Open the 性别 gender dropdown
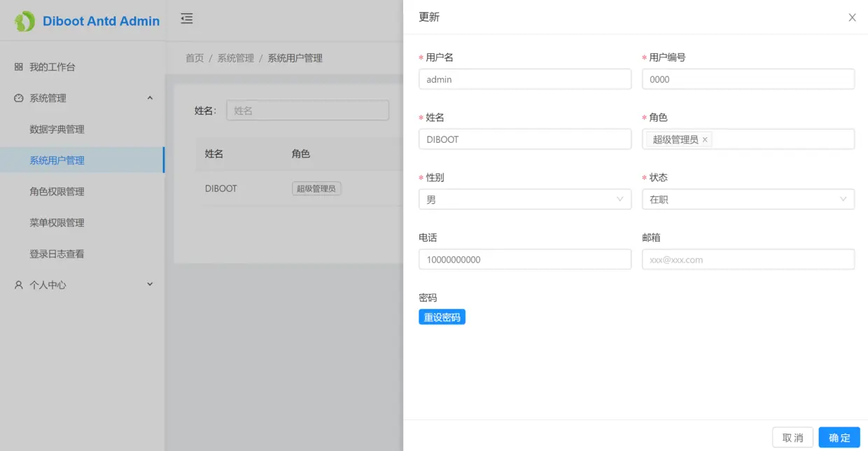This screenshot has height=451, width=868. (525, 199)
